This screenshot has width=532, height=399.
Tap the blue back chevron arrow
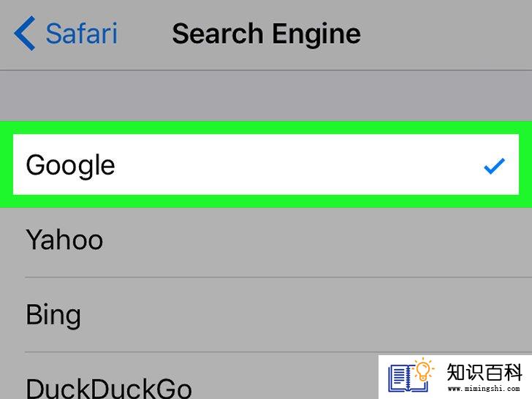(24, 34)
